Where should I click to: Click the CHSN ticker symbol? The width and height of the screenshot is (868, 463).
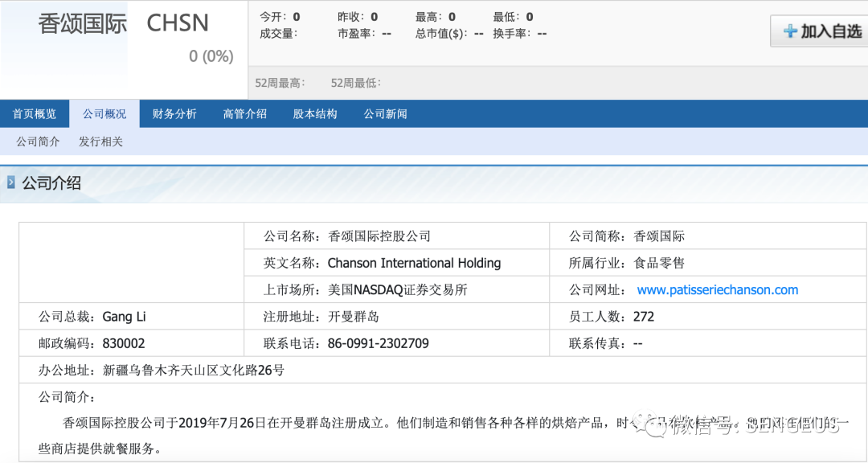pos(178,23)
